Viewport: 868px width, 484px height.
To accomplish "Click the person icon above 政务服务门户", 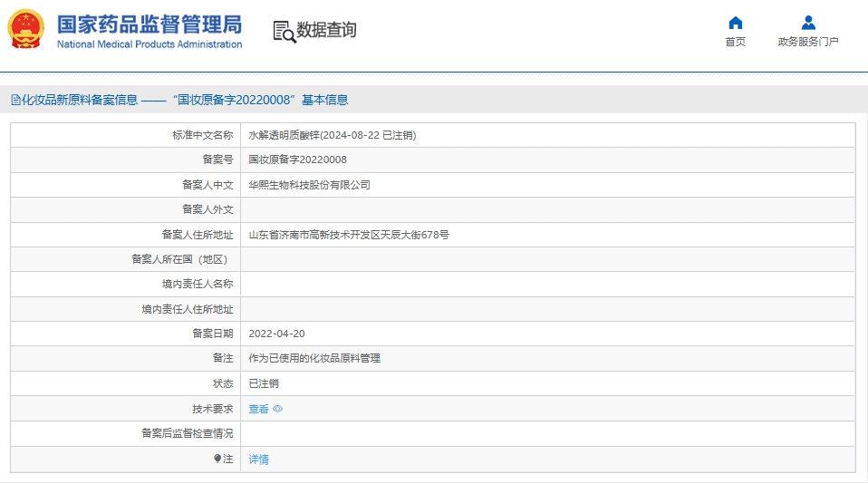I will [808, 23].
